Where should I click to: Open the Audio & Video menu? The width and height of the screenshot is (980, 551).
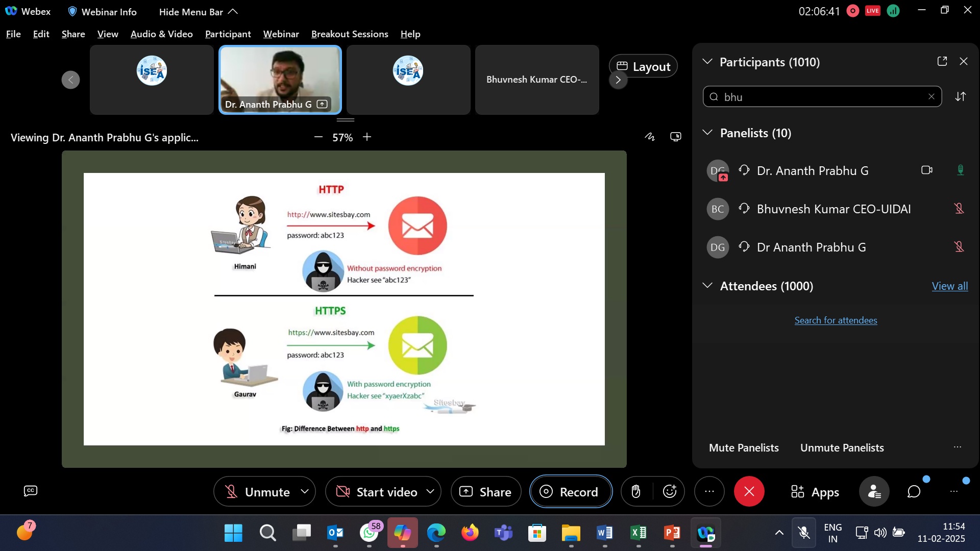pos(161,34)
